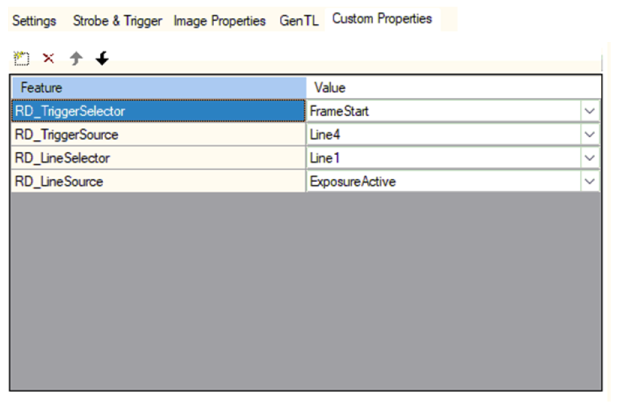Open the Line4 trigger source dropdown
This screenshot has height=412, width=619.
[x=589, y=134]
